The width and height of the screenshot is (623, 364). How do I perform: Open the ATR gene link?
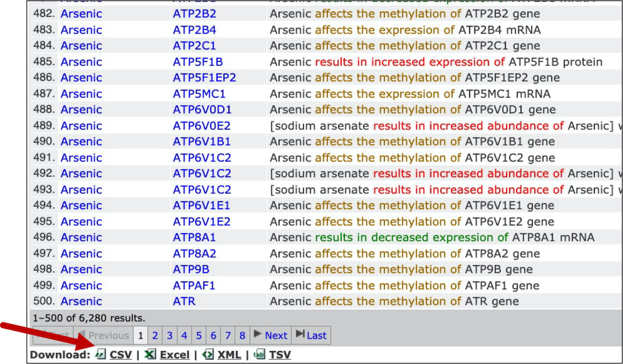coord(184,301)
